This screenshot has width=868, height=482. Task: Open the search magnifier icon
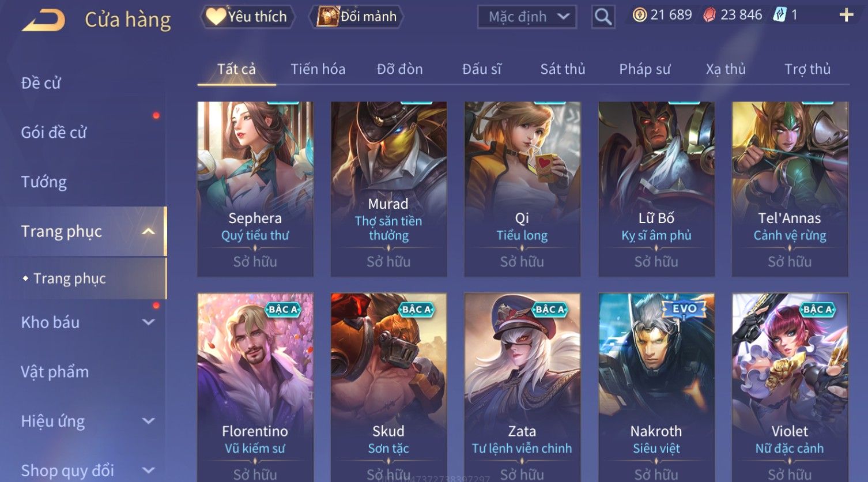point(603,17)
